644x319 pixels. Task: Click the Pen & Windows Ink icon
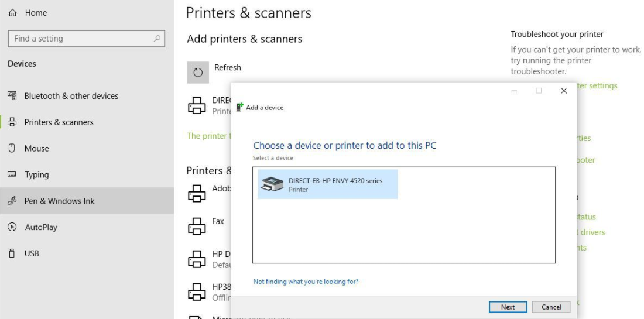coord(12,201)
